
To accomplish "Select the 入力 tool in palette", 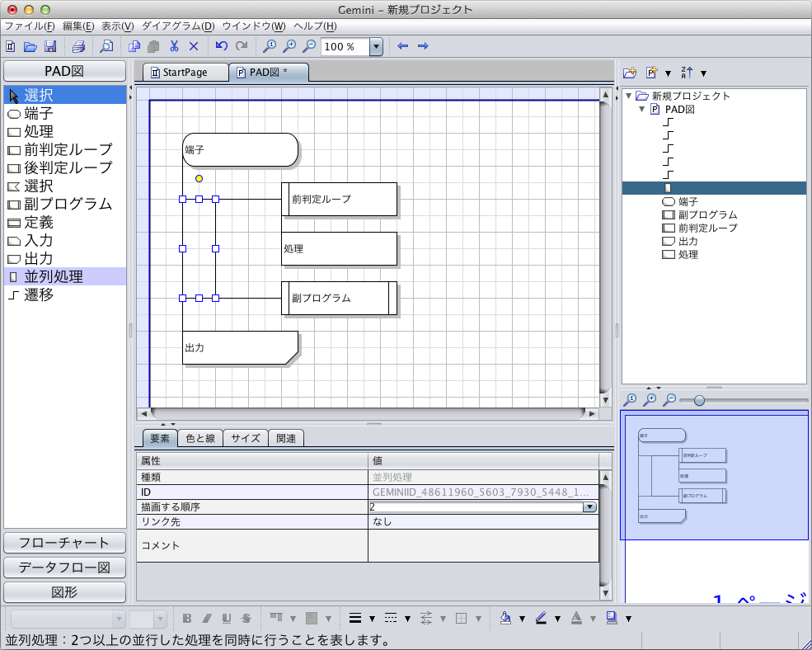I will [x=65, y=241].
